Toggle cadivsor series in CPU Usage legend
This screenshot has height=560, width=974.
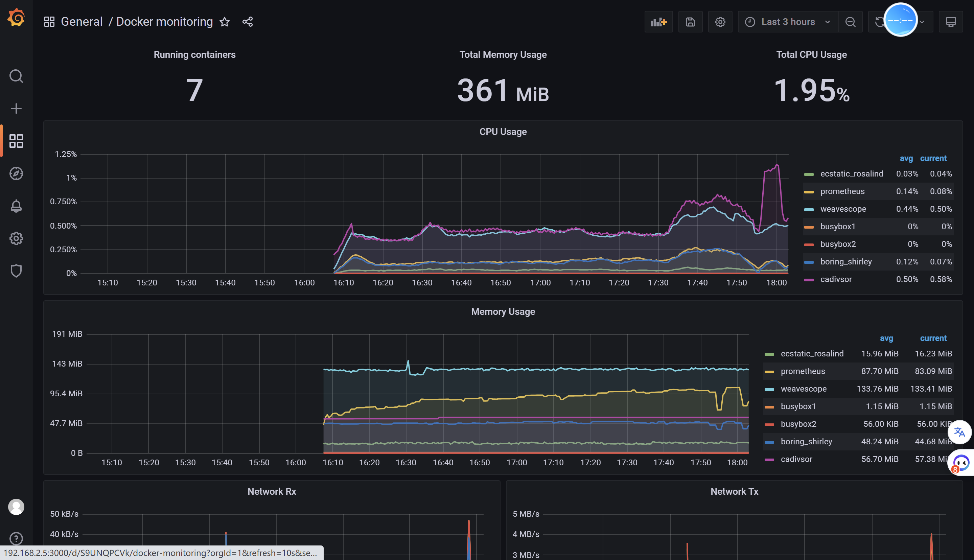[836, 280]
